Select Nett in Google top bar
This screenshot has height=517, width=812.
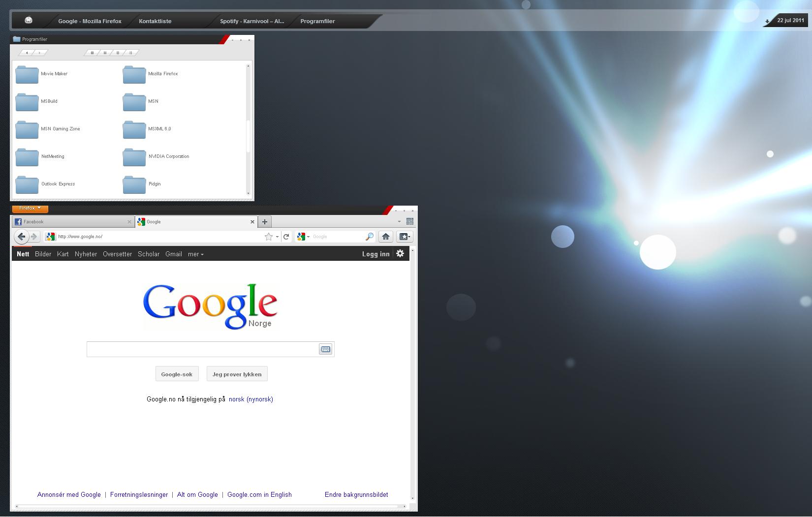point(23,254)
